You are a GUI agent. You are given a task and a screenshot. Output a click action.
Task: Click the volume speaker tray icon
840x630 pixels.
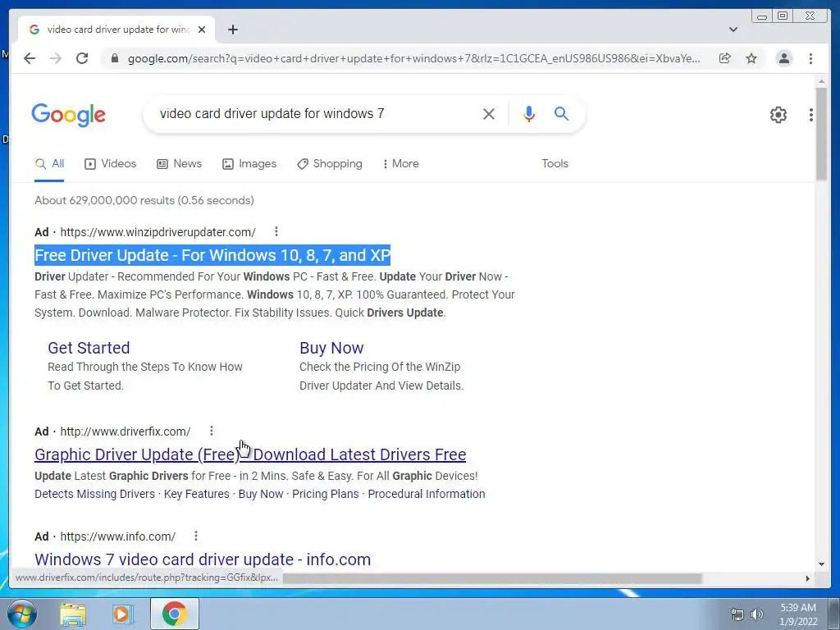coord(757,614)
